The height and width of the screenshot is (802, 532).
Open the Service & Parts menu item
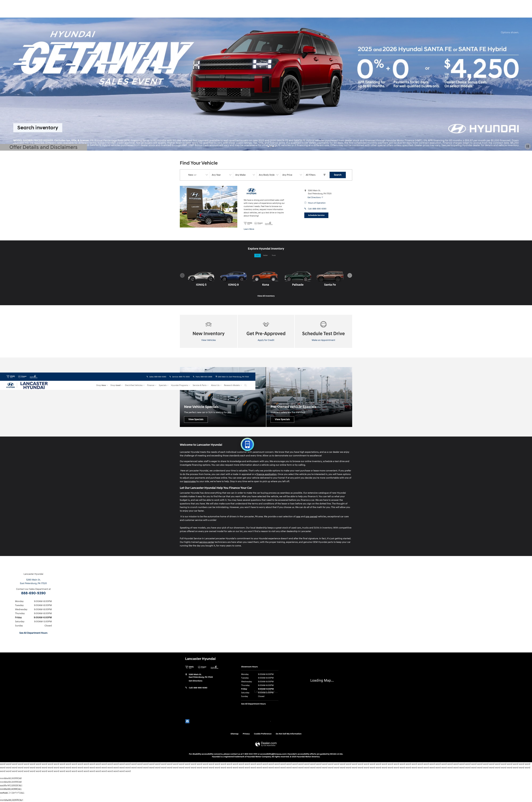(x=201, y=385)
